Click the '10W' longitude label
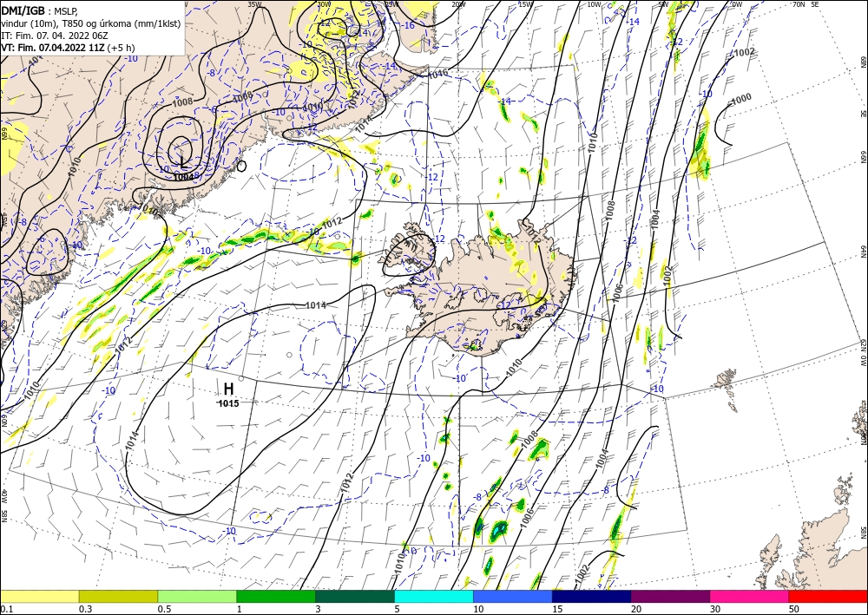Screen dimensions: 868x615 (x=594, y=3)
